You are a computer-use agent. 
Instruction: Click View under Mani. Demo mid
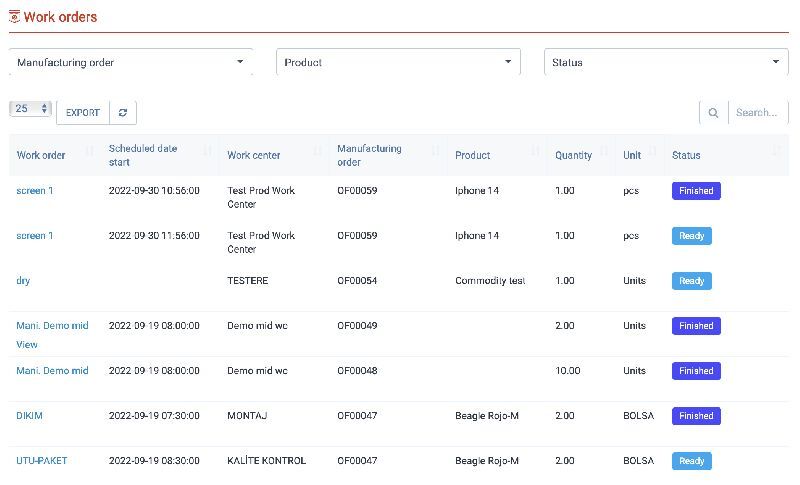[27, 344]
